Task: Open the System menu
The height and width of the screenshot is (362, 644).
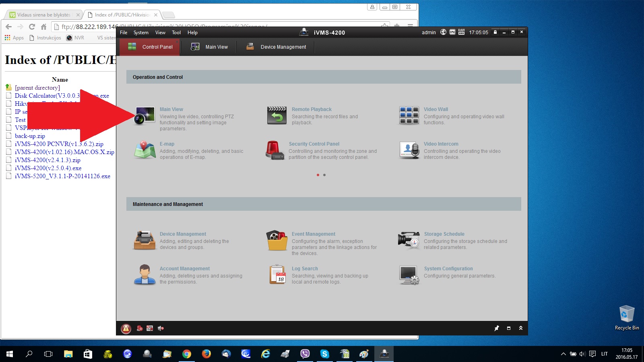Action: pos(141,33)
